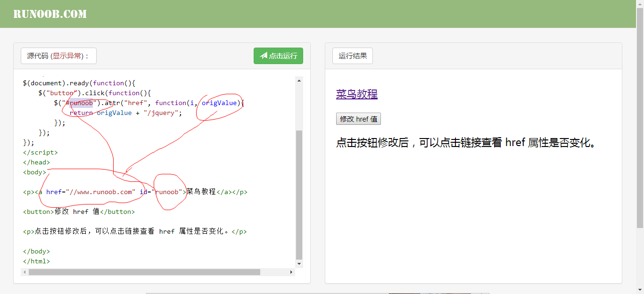This screenshot has width=644, height=294.
Task: Click the return origValue + "/jquery" line
Action: pos(125,113)
